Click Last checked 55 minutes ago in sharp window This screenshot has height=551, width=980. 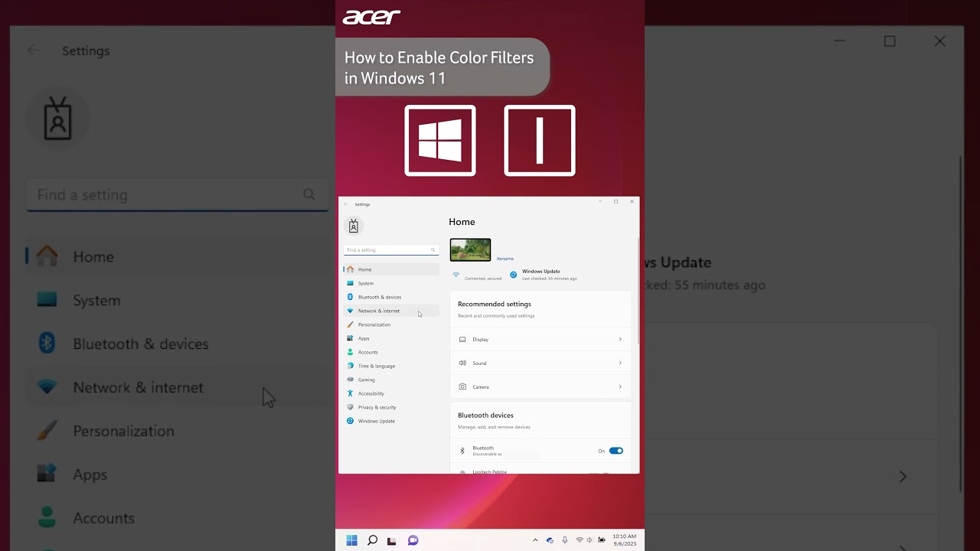coord(550,279)
